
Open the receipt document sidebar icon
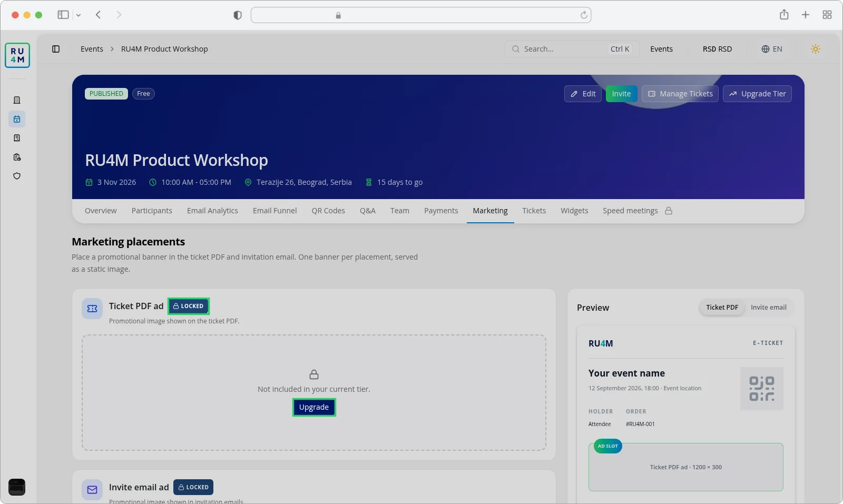click(x=17, y=138)
